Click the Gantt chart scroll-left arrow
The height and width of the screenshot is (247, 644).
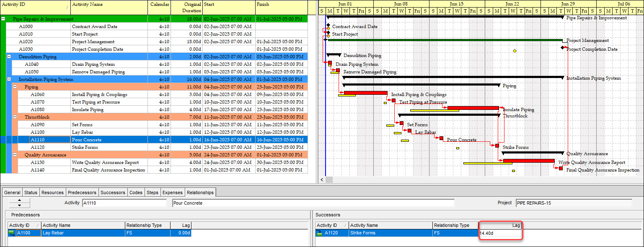pos(322,179)
